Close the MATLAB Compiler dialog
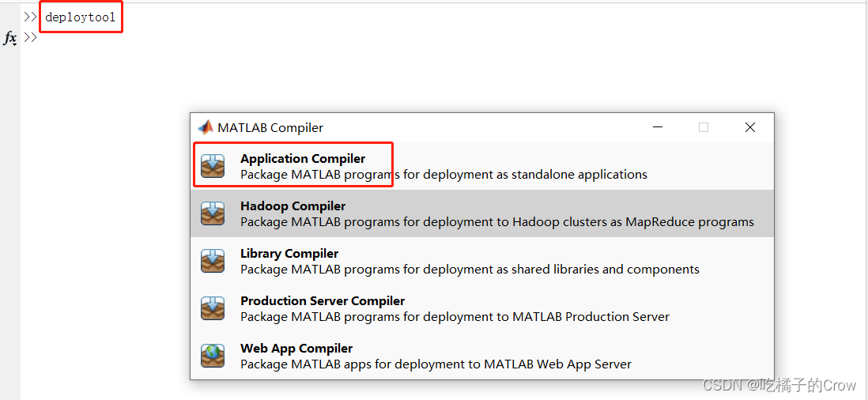 pyautogui.click(x=750, y=127)
